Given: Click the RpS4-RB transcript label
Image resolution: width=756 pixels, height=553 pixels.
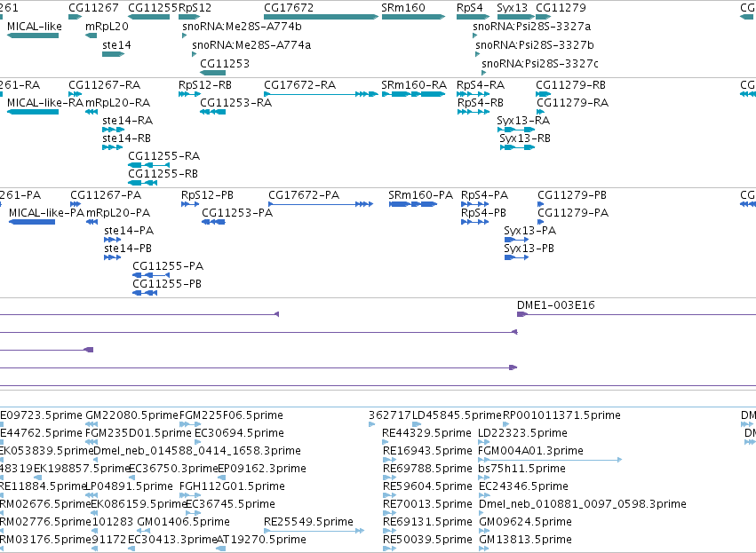Looking at the screenshot, I should [481, 103].
